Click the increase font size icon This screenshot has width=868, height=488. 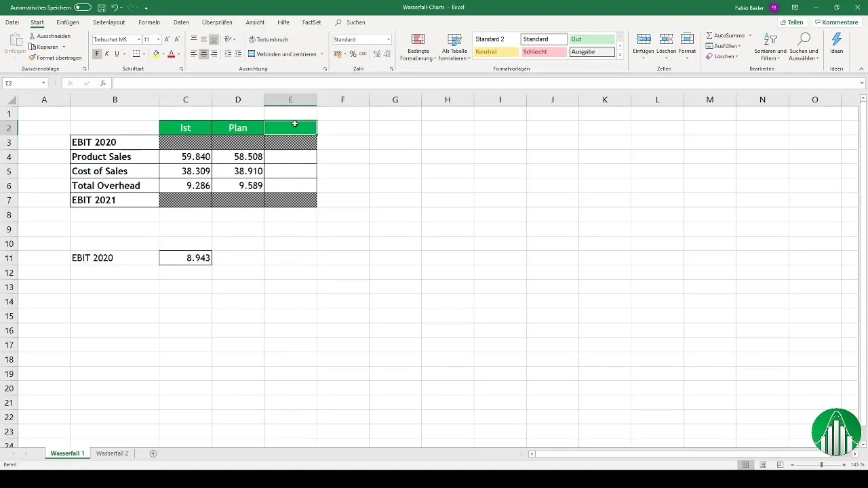[x=167, y=39]
